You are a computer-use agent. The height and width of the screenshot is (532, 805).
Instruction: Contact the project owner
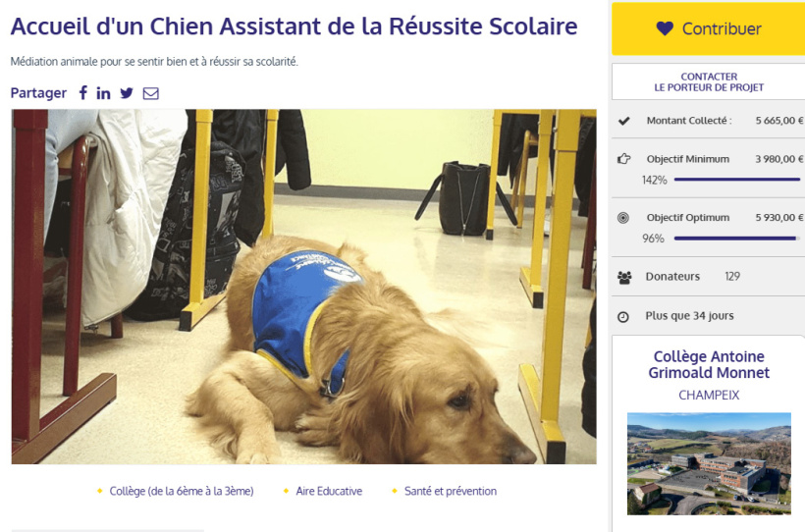709,81
